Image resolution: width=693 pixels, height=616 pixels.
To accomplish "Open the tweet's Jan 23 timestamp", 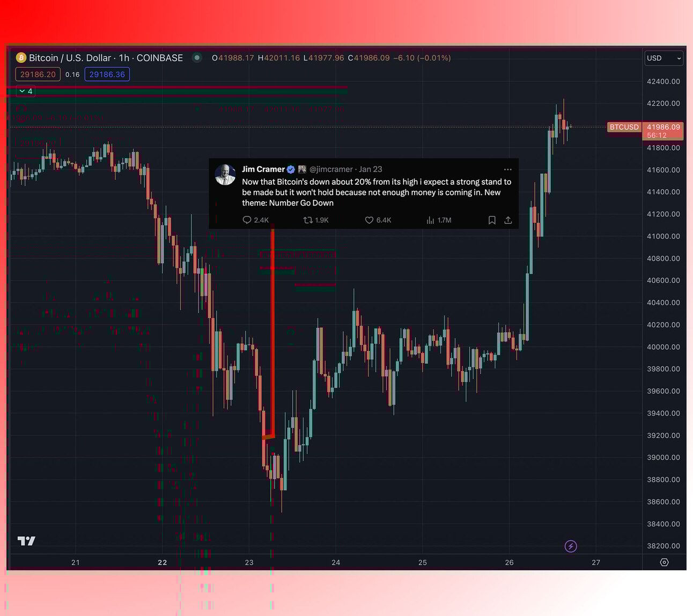I will point(371,170).
